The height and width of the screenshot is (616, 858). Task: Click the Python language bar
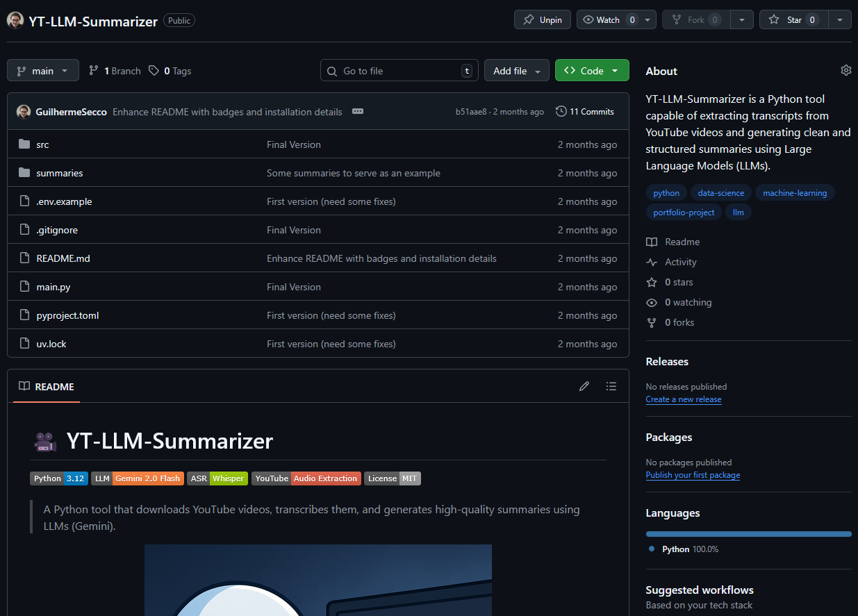[748, 534]
